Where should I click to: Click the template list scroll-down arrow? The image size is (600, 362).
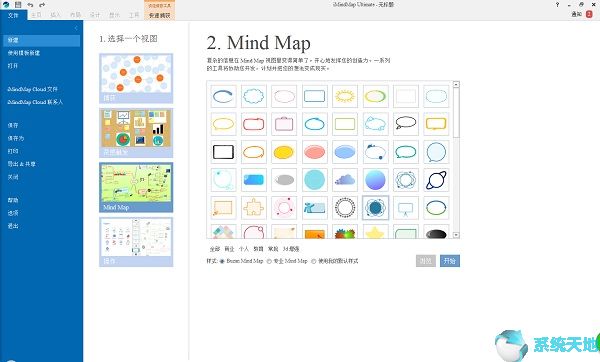[456, 235]
